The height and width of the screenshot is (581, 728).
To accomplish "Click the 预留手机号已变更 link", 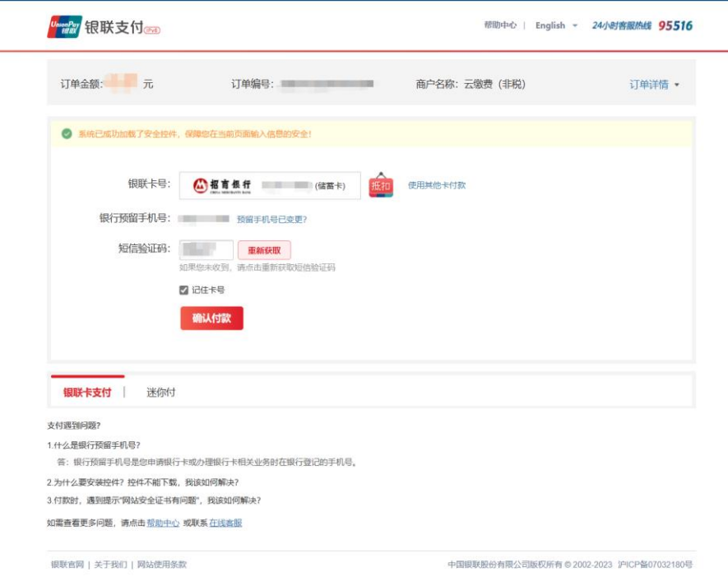I will [x=271, y=219].
